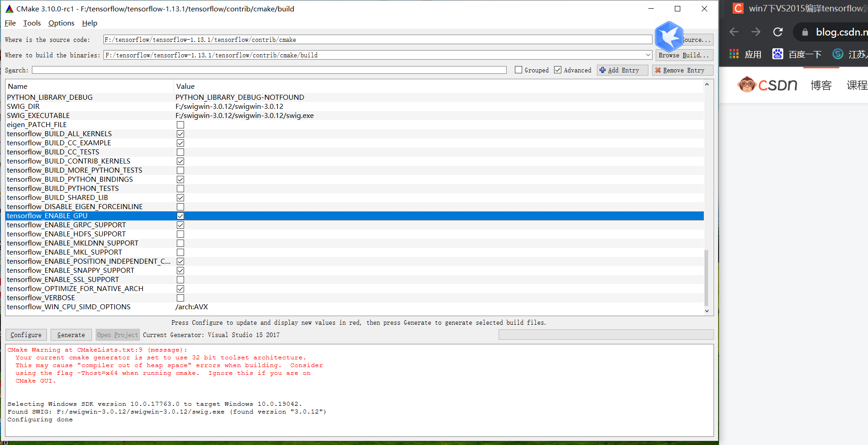Enable tensorflow_ENABLE_HDFS_SUPPORT
The image size is (868, 445).
(180, 234)
